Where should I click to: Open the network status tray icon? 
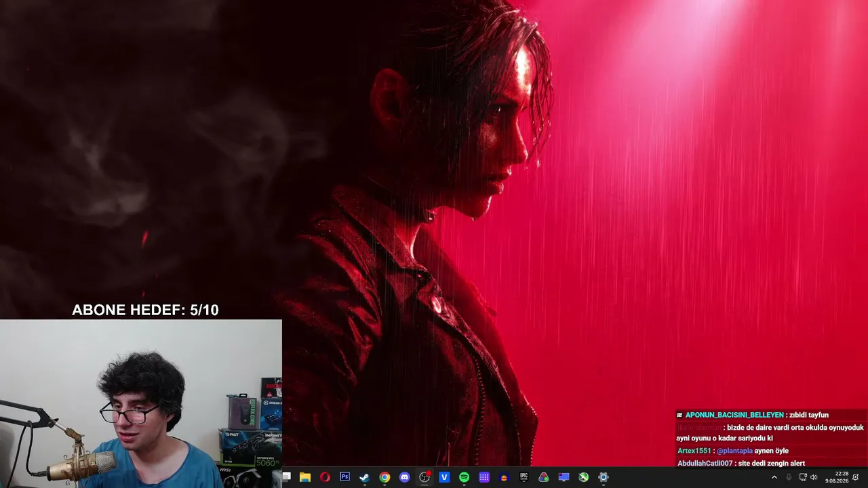point(802,477)
